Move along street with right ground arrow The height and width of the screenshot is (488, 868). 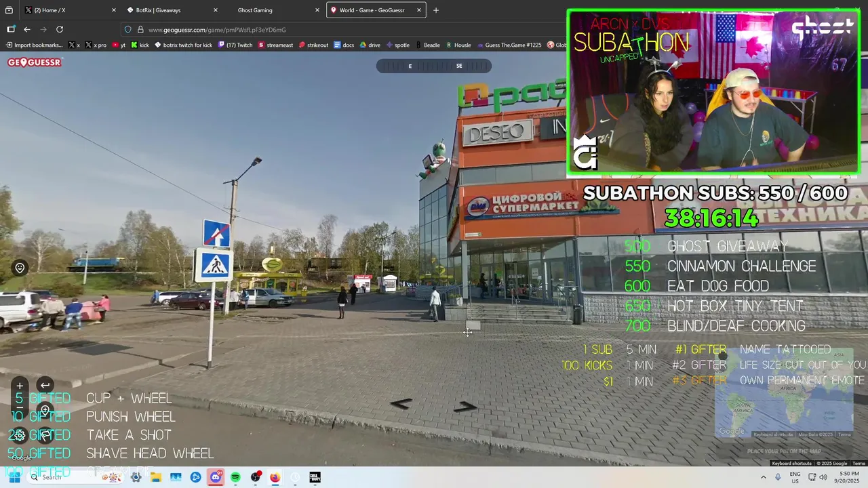465,406
